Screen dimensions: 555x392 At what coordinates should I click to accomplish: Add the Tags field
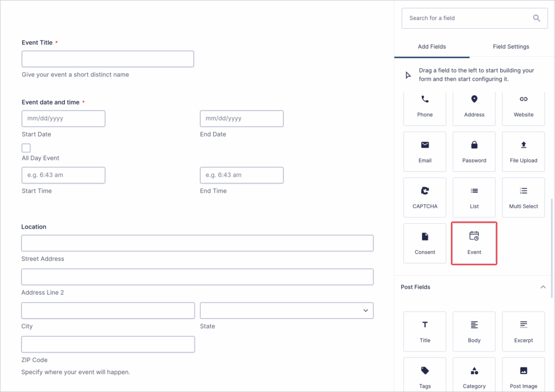[425, 375]
